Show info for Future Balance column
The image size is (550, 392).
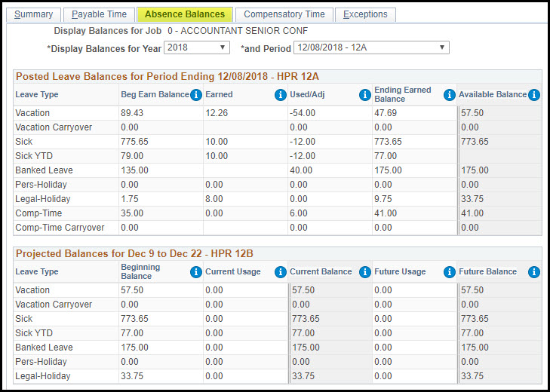pyautogui.click(x=534, y=271)
